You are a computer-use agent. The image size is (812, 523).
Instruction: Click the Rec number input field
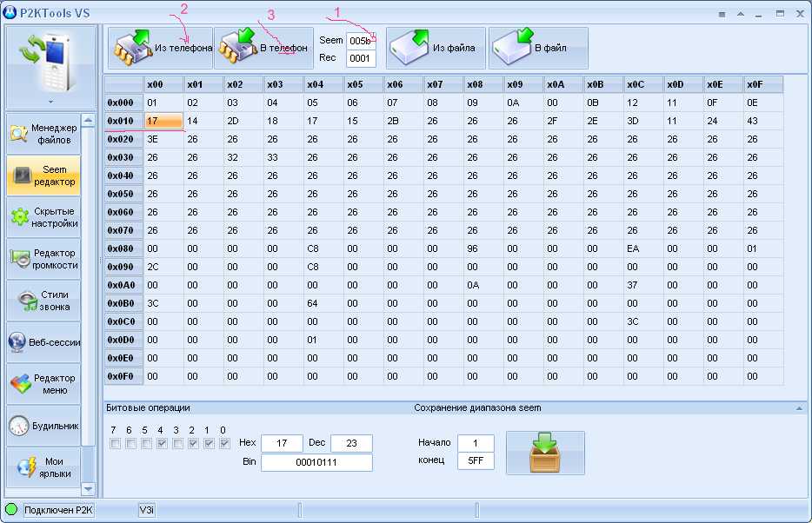click(361, 58)
